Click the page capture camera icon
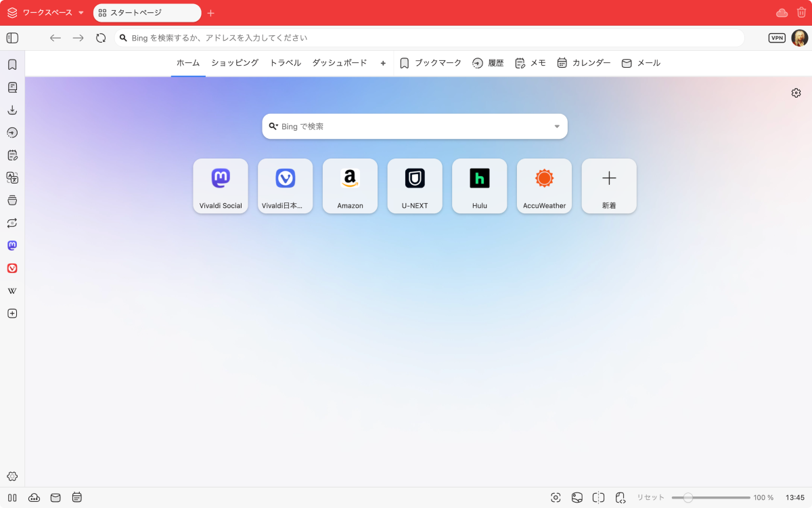Viewport: 812px width, 508px height. [x=556, y=498]
